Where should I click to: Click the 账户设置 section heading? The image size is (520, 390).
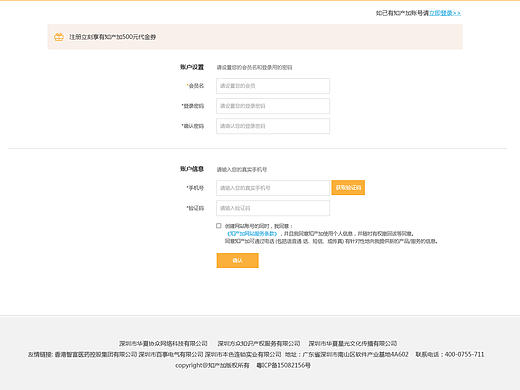click(x=192, y=67)
